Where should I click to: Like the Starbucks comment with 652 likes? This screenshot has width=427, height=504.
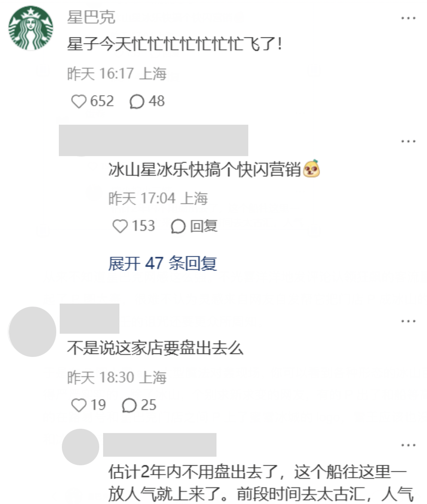point(79,101)
